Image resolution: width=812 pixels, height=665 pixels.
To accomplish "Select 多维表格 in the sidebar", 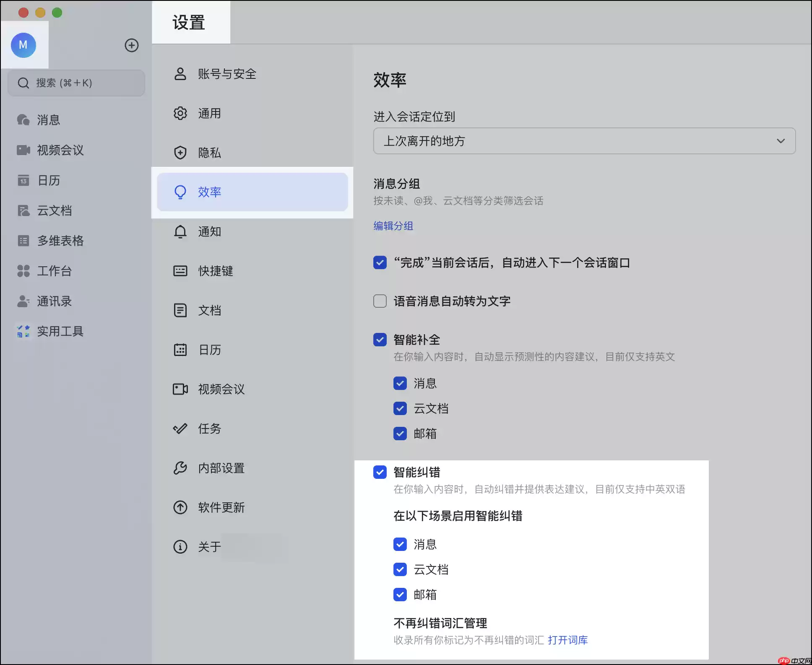I will pos(60,241).
